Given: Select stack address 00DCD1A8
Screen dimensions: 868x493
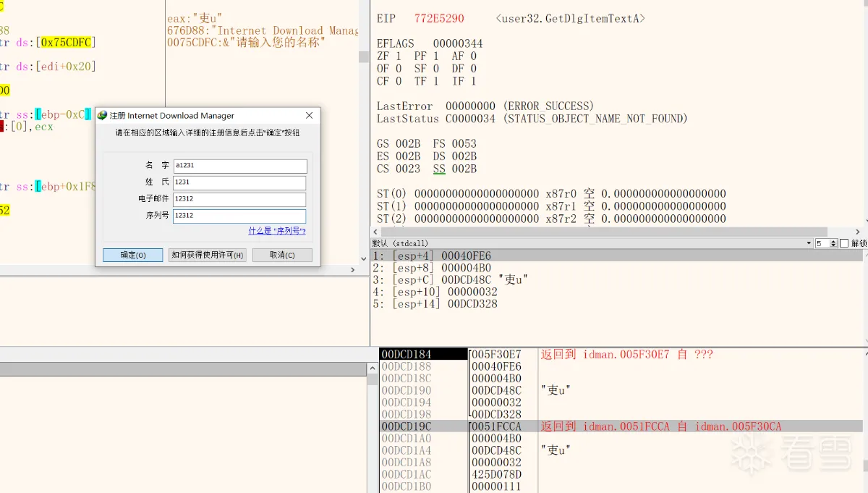Looking at the screenshot, I should point(407,463).
